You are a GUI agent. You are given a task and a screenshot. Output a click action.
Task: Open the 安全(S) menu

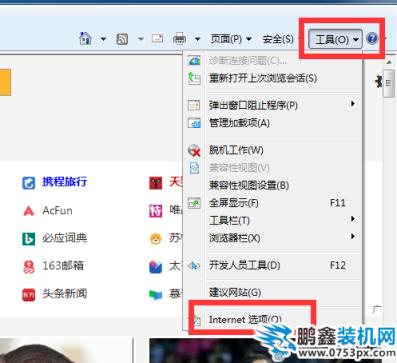pyautogui.click(x=278, y=39)
